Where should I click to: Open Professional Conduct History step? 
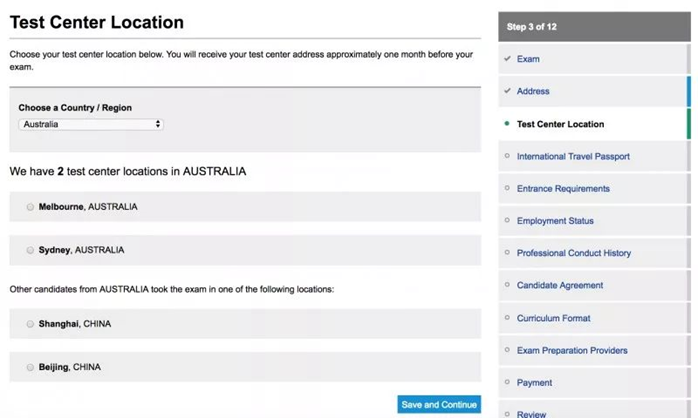point(574,253)
